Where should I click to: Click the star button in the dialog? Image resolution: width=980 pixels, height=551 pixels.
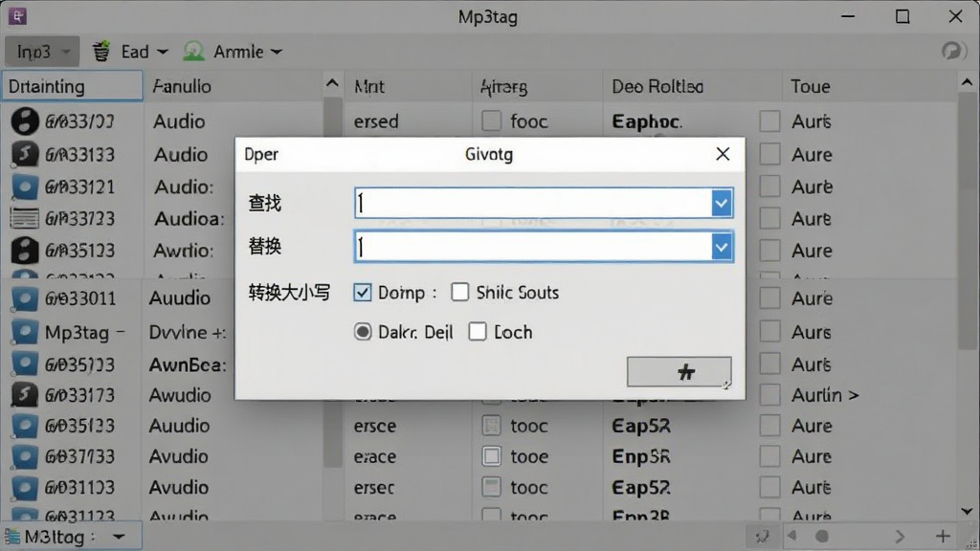[679, 372]
